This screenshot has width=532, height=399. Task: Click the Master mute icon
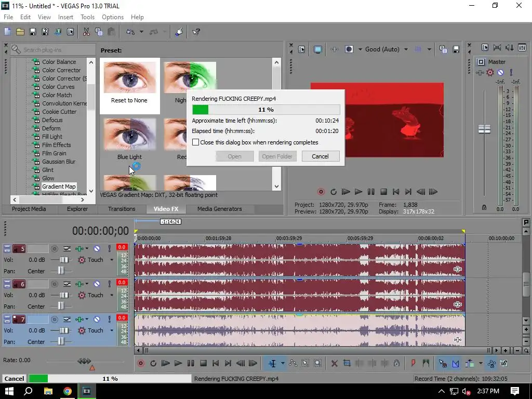[x=500, y=72]
